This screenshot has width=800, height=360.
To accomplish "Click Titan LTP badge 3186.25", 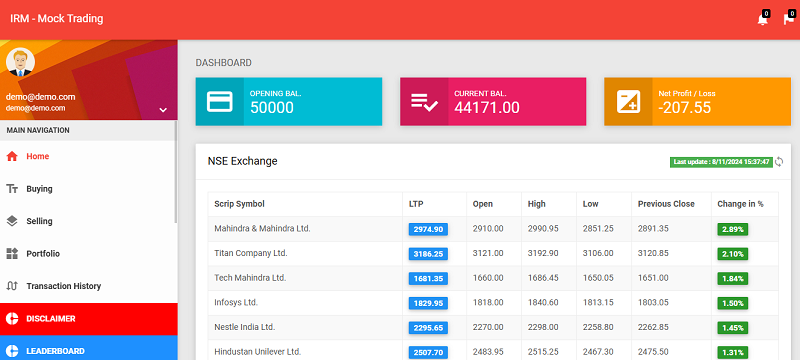I will pos(428,254).
